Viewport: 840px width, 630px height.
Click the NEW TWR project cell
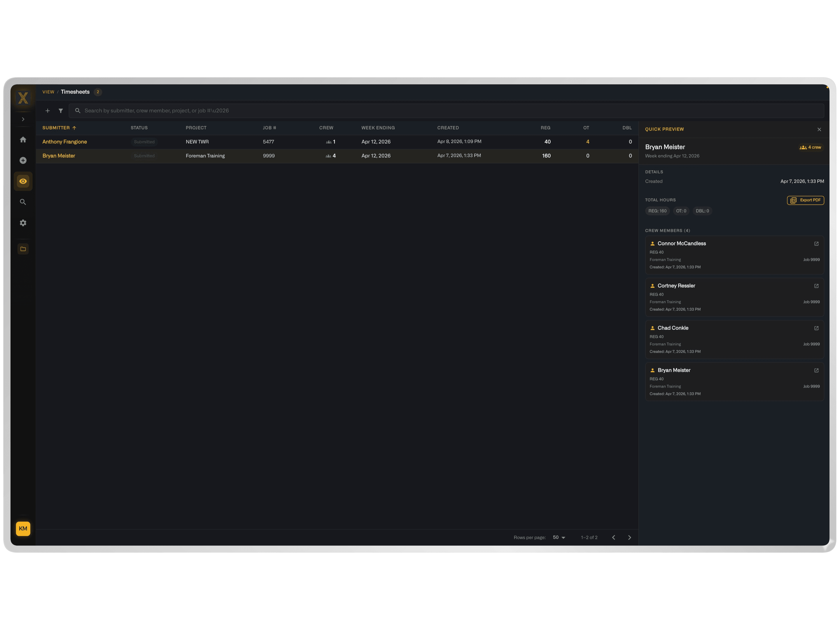click(x=197, y=142)
